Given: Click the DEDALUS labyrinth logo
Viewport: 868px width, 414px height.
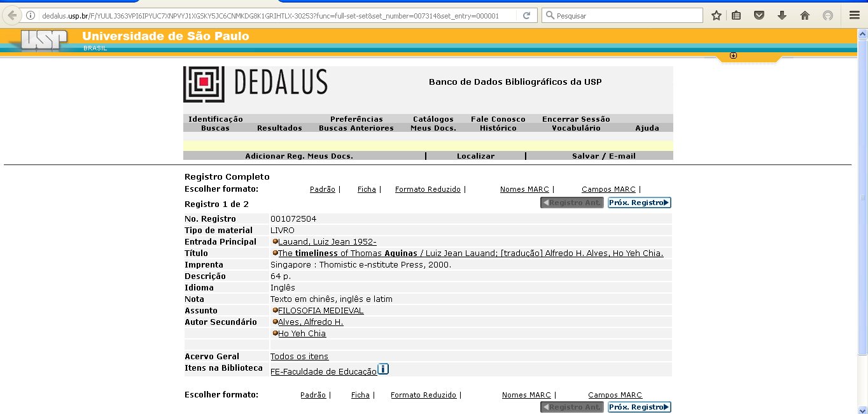Looking at the screenshot, I should (x=204, y=84).
